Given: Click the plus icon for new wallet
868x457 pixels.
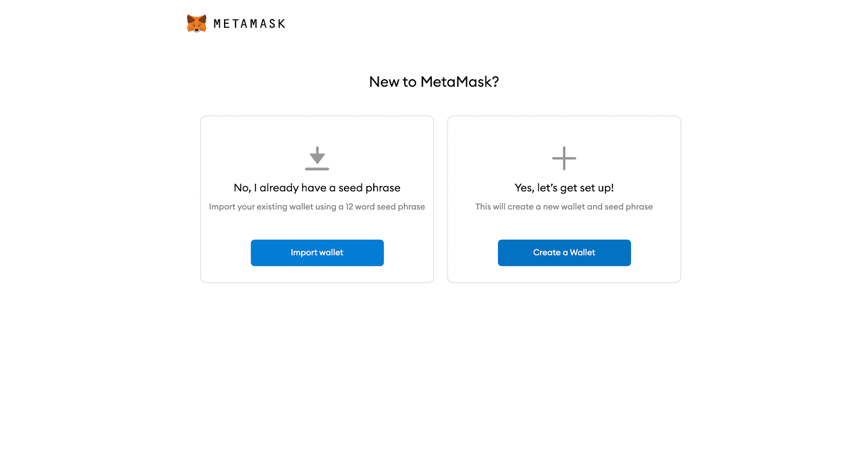Looking at the screenshot, I should pos(564,158).
